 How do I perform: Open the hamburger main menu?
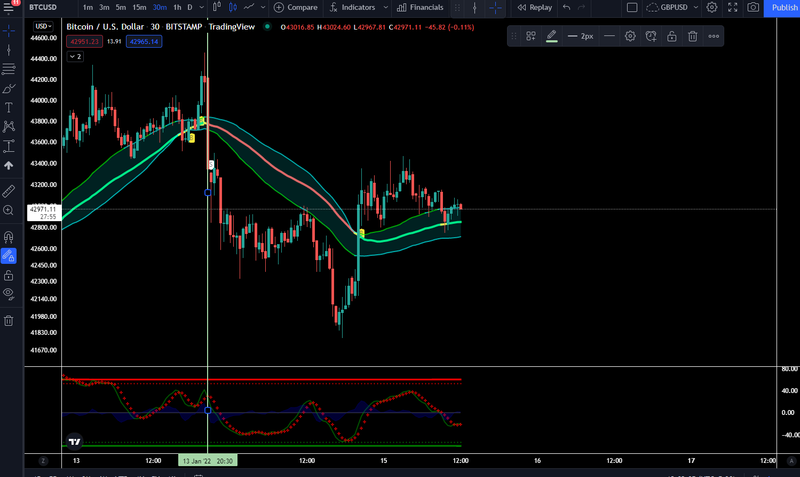8,8
